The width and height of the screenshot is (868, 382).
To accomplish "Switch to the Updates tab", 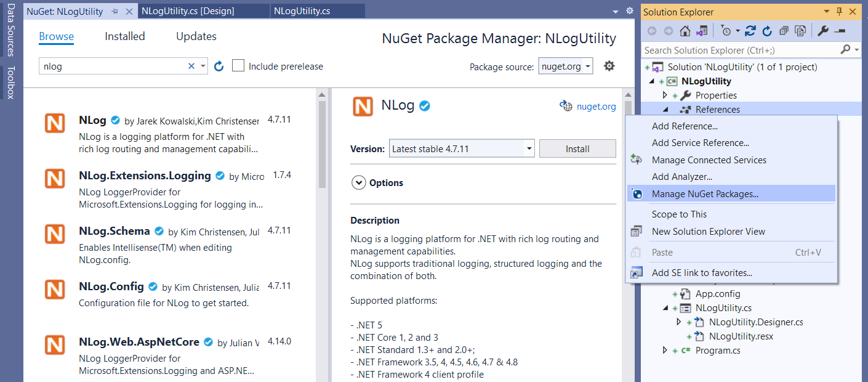I will point(196,36).
